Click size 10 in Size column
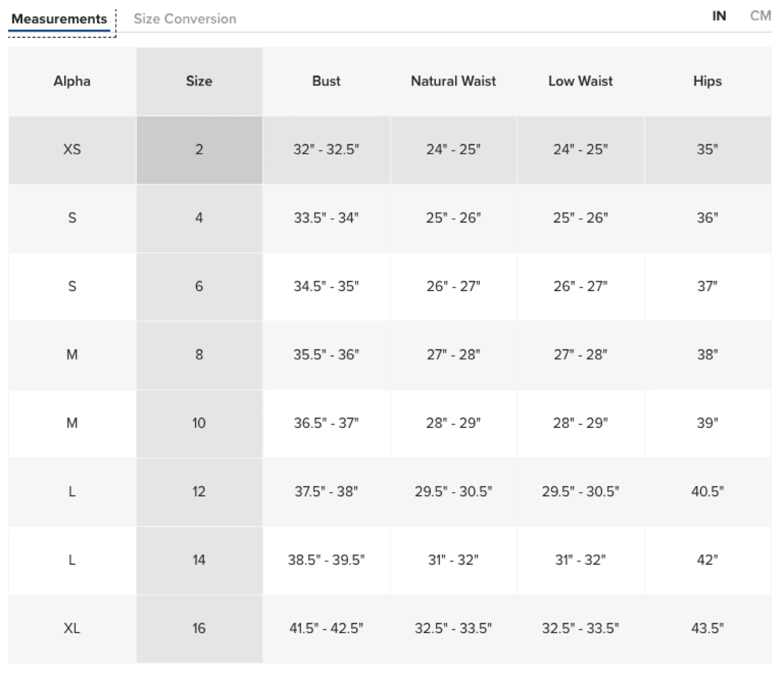 pyautogui.click(x=199, y=424)
